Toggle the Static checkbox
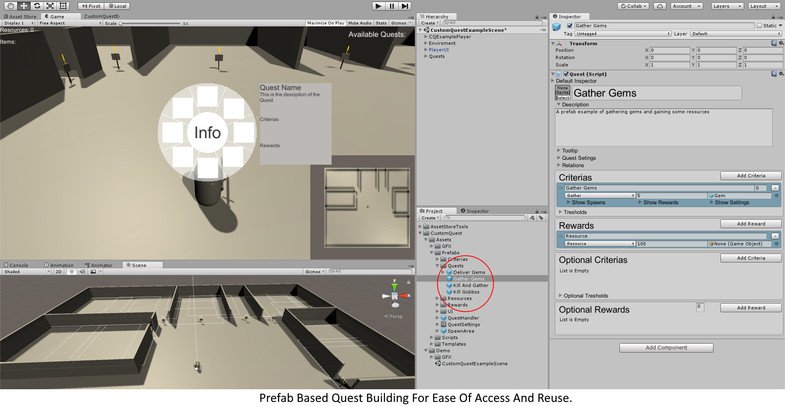785x406 pixels. pyautogui.click(x=759, y=26)
